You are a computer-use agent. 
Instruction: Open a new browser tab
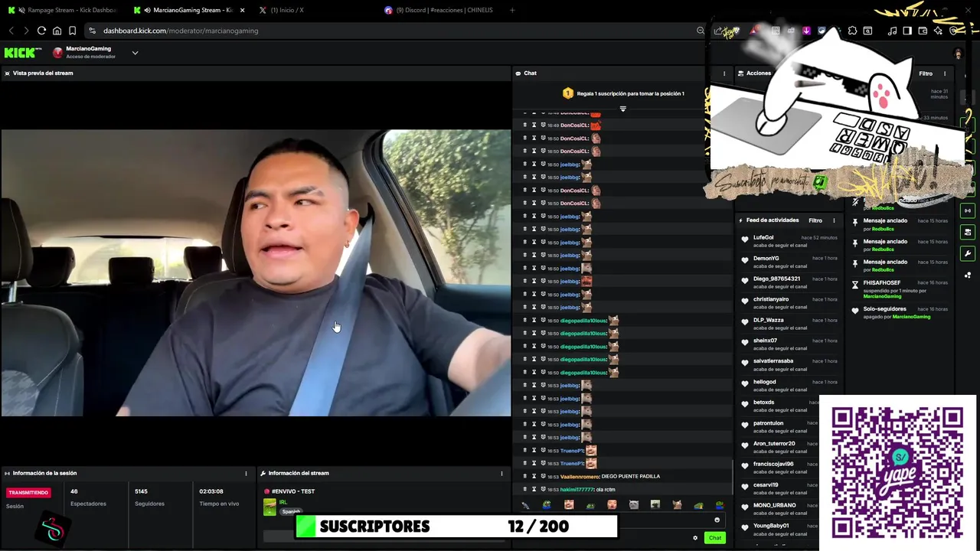512,10
